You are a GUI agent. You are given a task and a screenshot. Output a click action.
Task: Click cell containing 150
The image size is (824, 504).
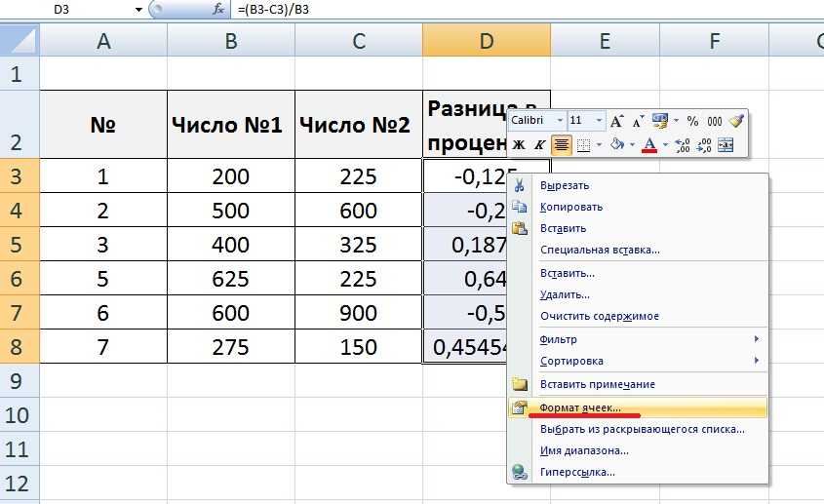[x=359, y=347]
